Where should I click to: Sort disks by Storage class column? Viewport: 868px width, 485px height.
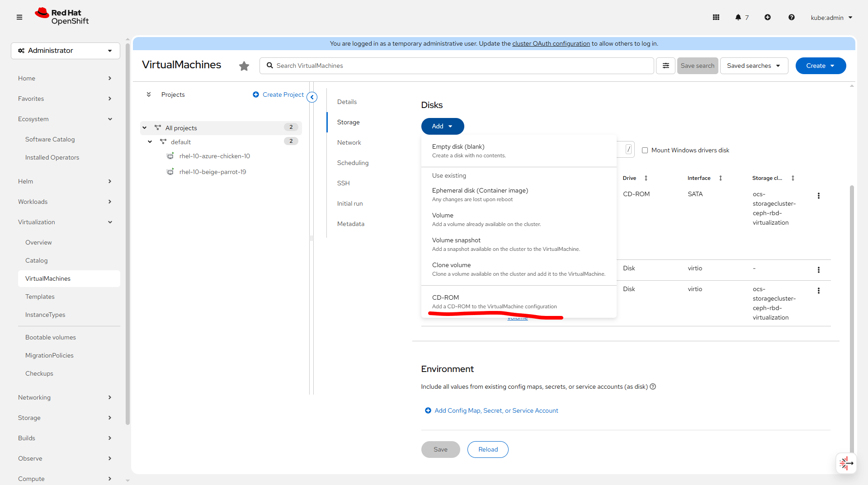tap(793, 178)
